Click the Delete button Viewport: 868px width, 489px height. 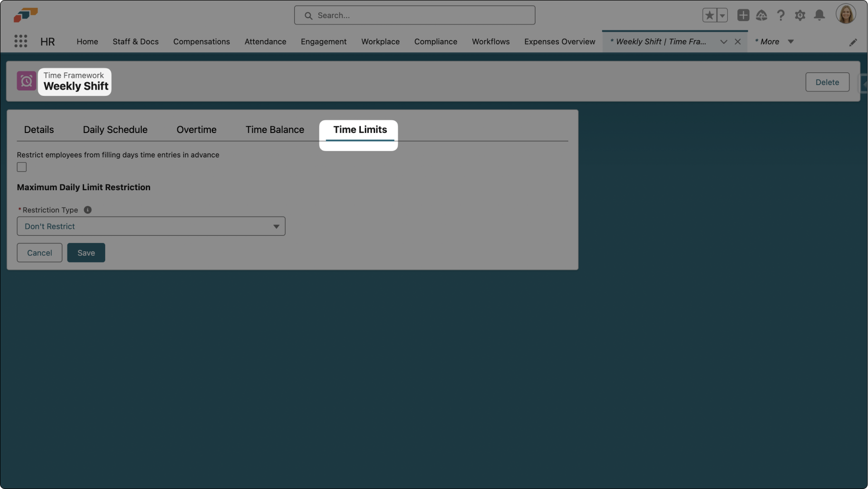(827, 82)
